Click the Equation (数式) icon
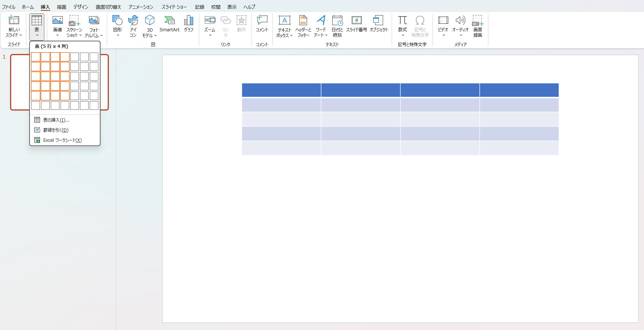The width and height of the screenshot is (644, 330). click(x=403, y=21)
